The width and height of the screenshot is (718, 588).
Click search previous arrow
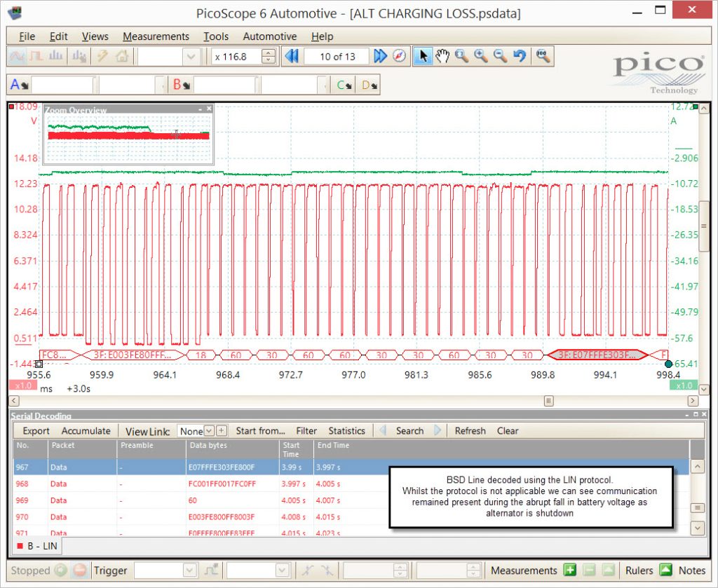coord(384,430)
